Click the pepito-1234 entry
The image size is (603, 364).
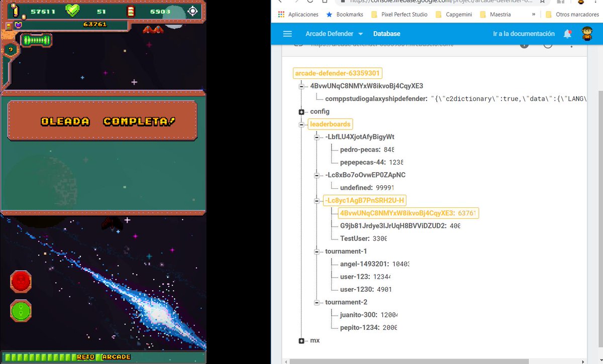pyautogui.click(x=369, y=327)
